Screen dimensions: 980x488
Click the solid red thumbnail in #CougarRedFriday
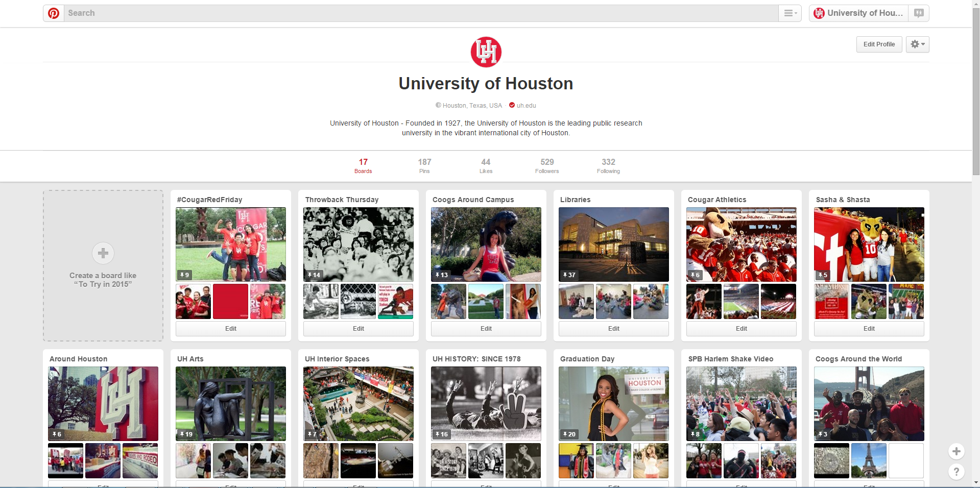point(230,301)
